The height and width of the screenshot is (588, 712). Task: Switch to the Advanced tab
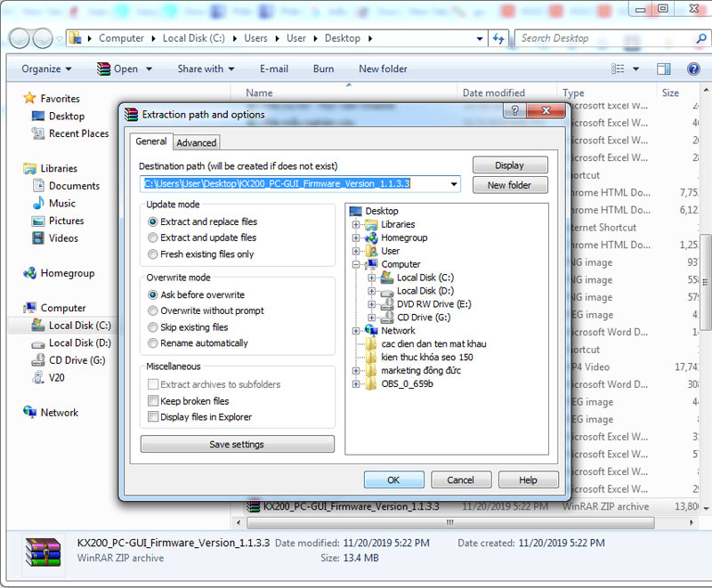point(197,142)
